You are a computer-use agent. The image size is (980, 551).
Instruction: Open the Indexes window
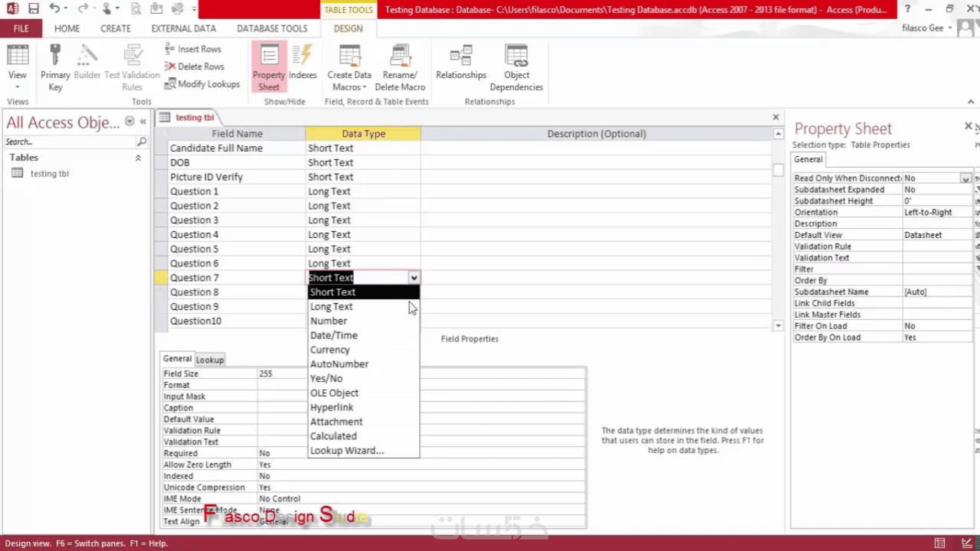tap(302, 62)
